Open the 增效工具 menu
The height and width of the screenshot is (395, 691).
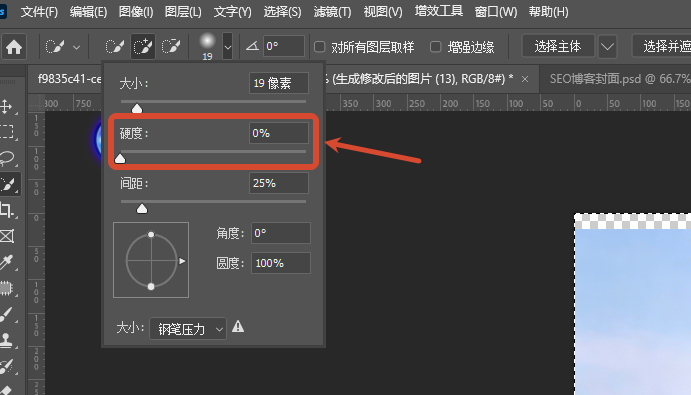click(x=438, y=11)
